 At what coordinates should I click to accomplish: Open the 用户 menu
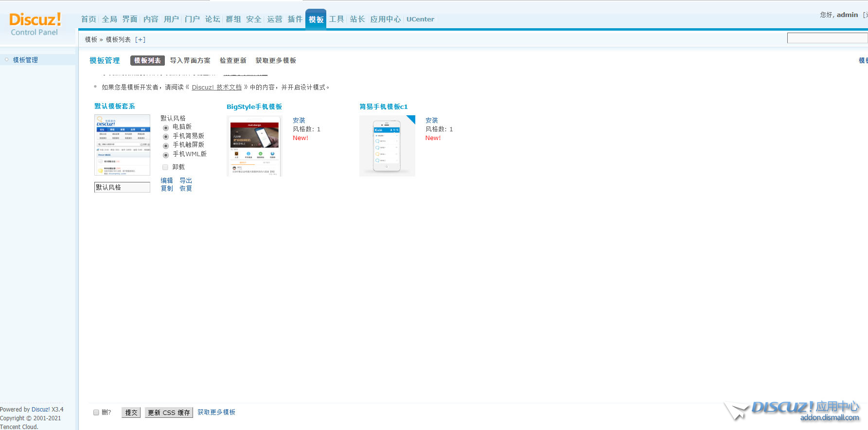click(171, 19)
